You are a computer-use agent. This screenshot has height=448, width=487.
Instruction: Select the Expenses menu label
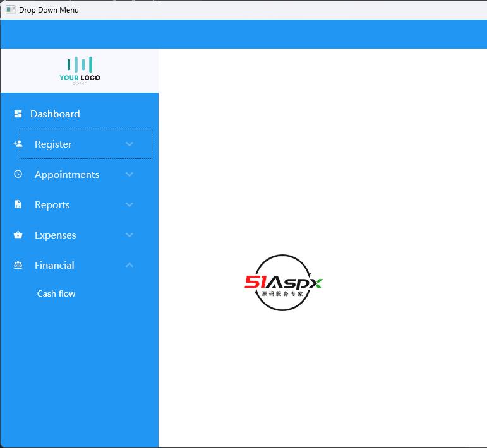point(56,235)
